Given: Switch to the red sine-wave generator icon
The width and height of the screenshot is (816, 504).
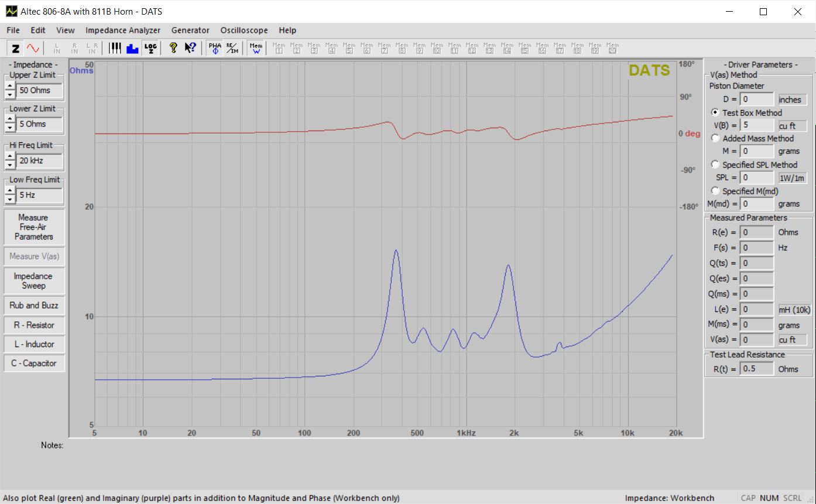Looking at the screenshot, I should [x=32, y=48].
